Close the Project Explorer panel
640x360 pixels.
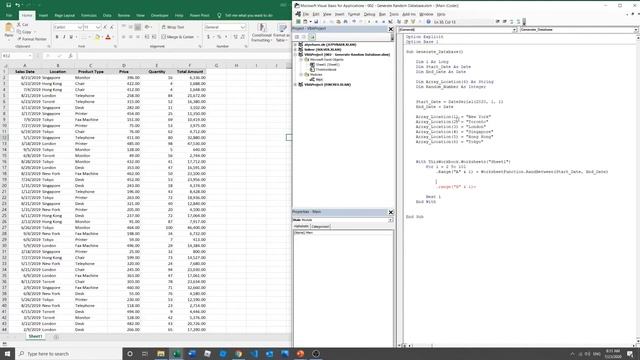click(x=391, y=29)
